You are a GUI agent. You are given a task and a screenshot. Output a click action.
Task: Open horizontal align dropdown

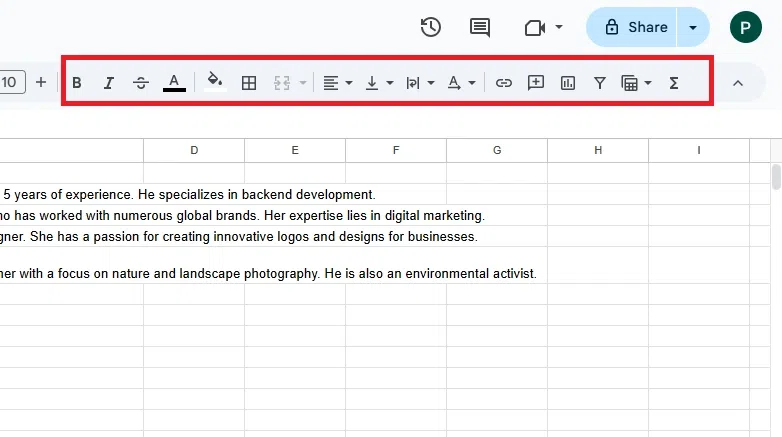click(x=337, y=83)
